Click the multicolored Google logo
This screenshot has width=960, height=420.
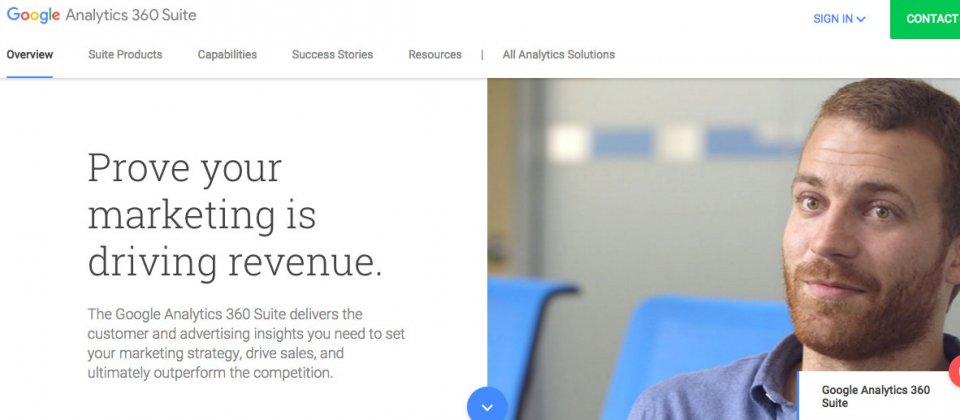point(33,16)
